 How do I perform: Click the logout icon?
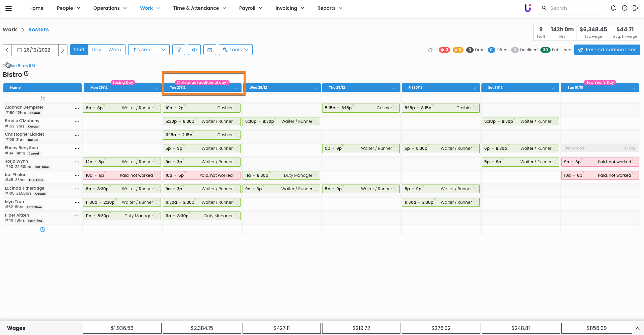(x=635, y=8)
